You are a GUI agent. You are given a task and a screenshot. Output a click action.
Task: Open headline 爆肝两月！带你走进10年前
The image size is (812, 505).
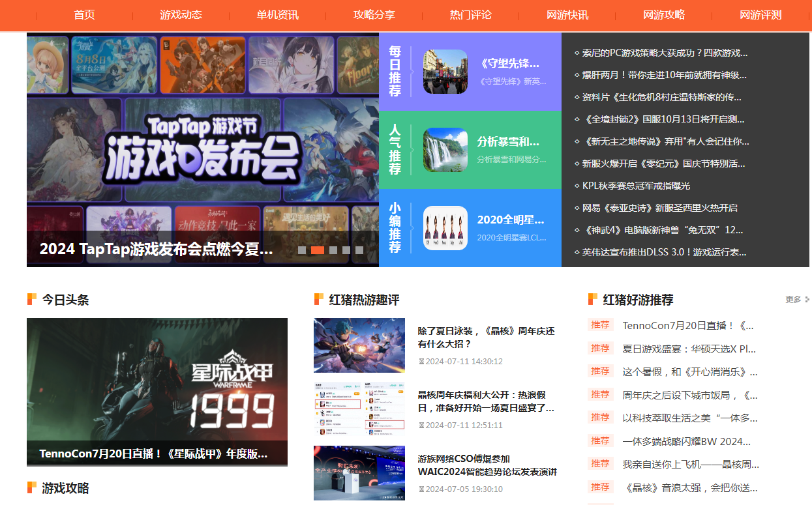click(664, 75)
